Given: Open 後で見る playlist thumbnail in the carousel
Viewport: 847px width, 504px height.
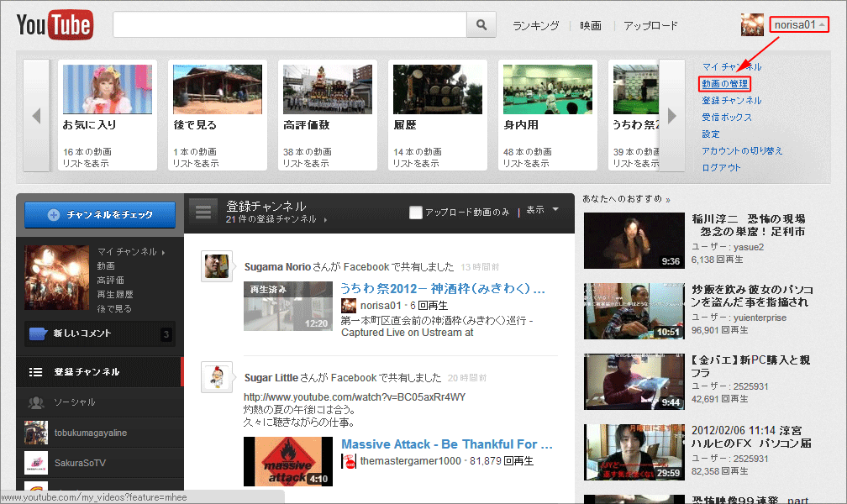Looking at the screenshot, I should click(218, 89).
